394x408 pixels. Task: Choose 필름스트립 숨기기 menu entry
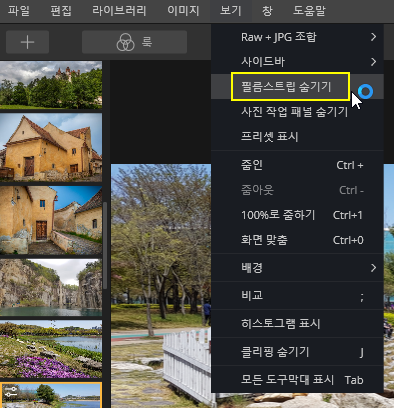297,87
